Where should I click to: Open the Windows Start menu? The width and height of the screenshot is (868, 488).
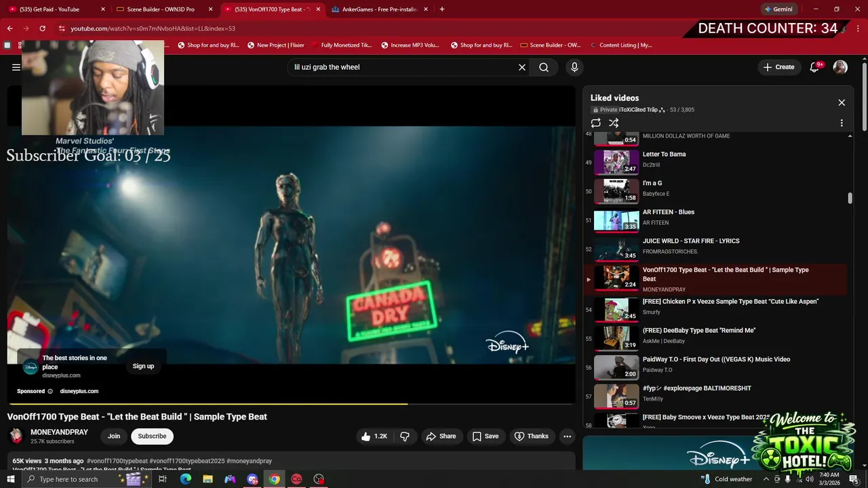(10, 479)
